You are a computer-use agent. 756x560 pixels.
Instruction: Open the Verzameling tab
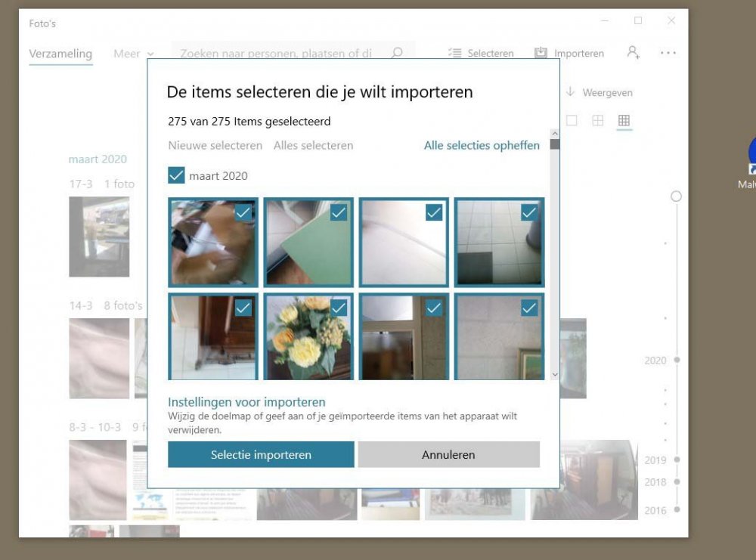click(x=60, y=54)
